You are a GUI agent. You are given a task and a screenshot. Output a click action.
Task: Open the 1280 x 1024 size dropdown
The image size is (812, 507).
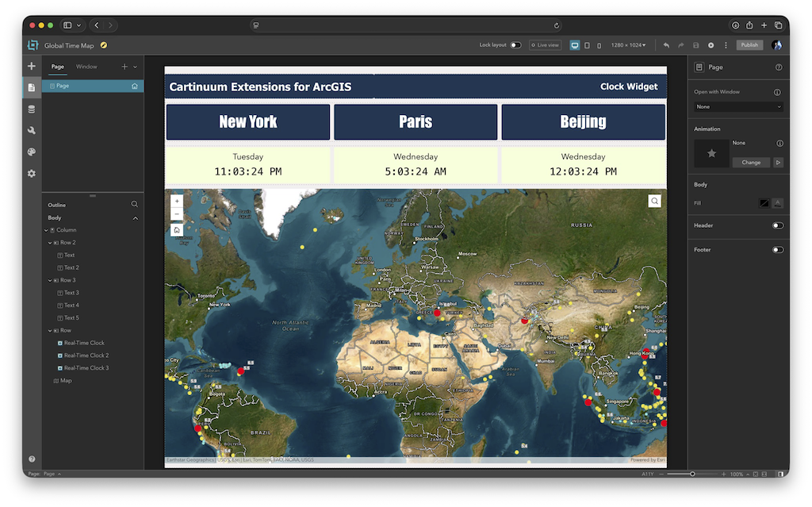(x=627, y=45)
